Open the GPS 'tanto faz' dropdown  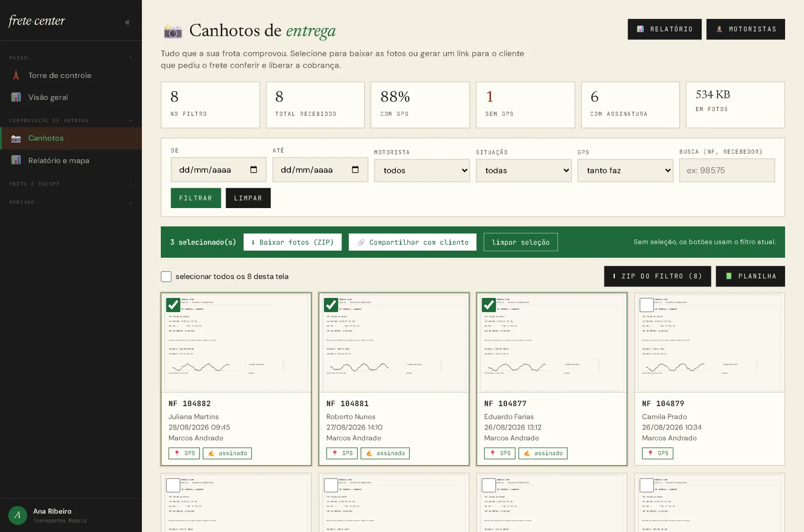[x=625, y=170]
